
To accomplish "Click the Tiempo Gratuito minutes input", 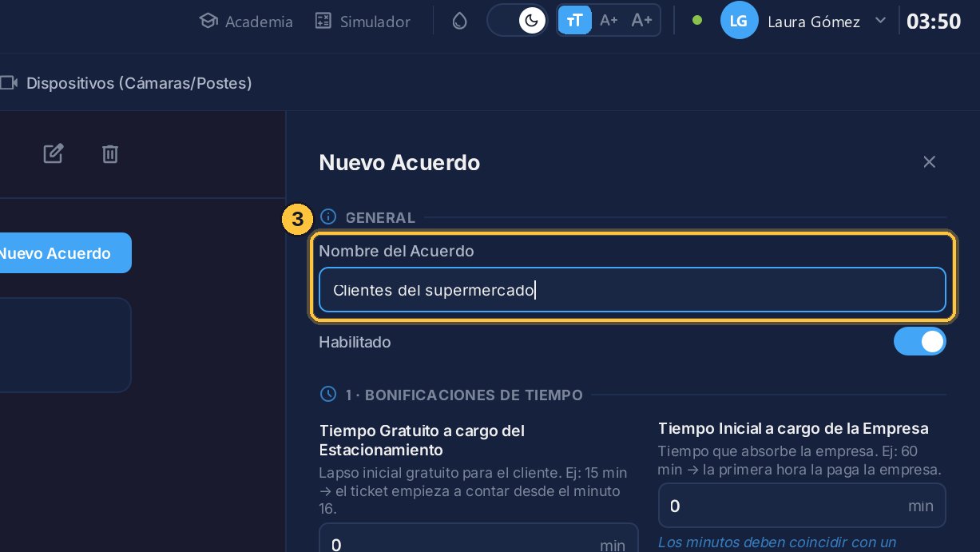I will (x=478, y=538).
